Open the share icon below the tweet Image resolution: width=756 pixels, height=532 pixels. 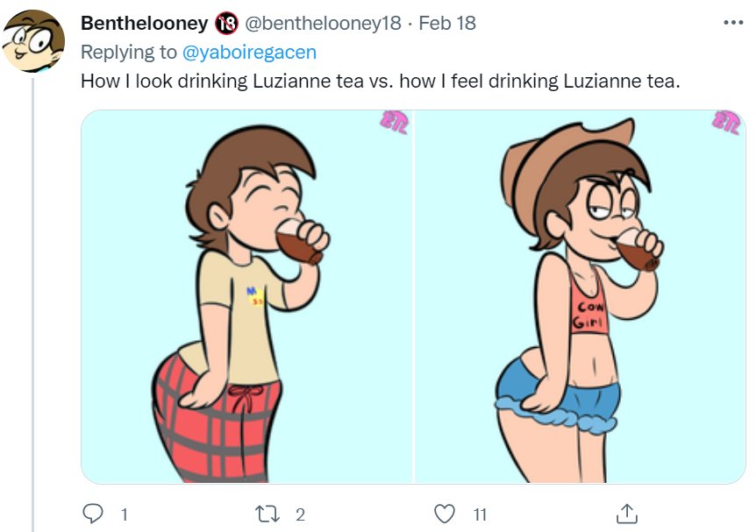627,514
